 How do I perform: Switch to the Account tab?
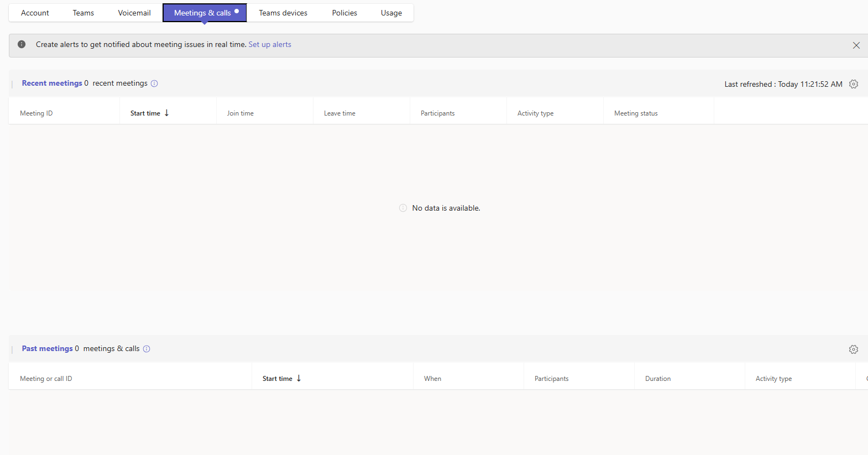35,13
